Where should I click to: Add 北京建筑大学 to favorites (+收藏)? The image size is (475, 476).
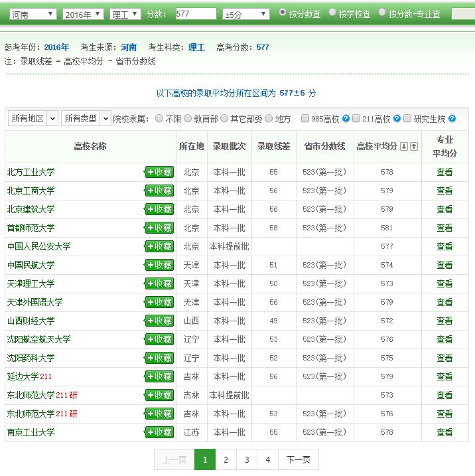(x=159, y=209)
